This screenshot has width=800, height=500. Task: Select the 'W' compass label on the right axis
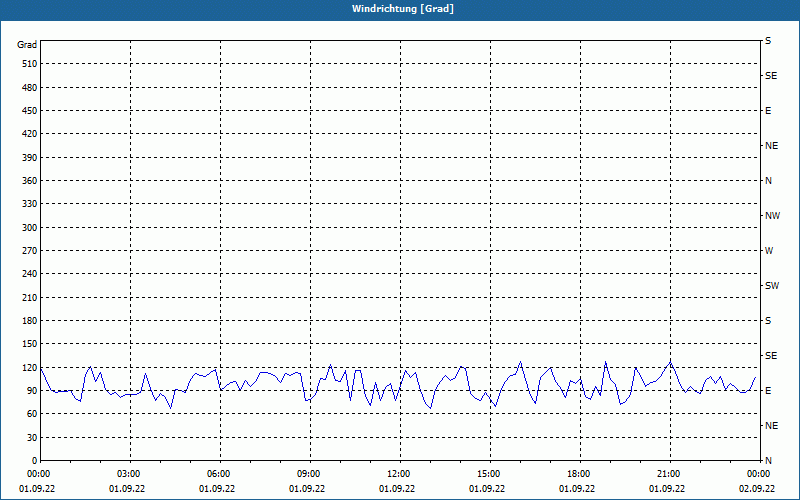tap(769, 251)
